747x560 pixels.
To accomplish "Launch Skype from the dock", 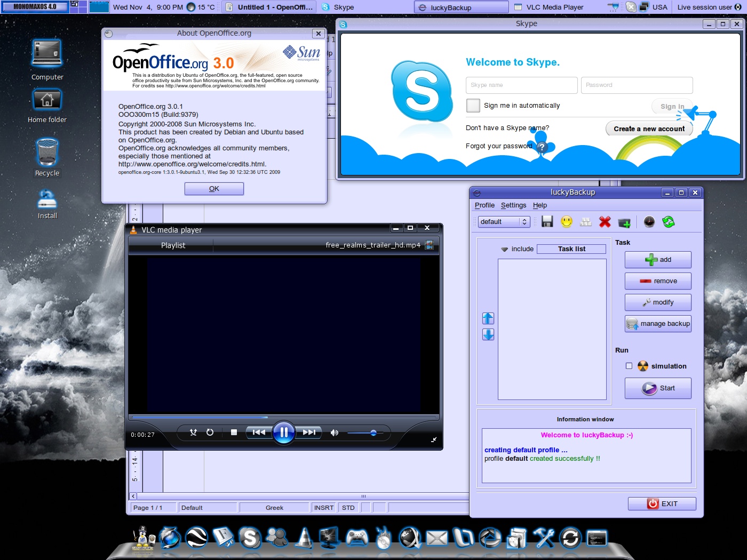I will tap(250, 538).
